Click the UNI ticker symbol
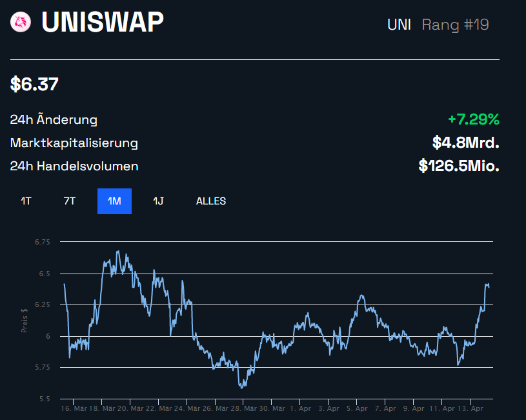 400,24
